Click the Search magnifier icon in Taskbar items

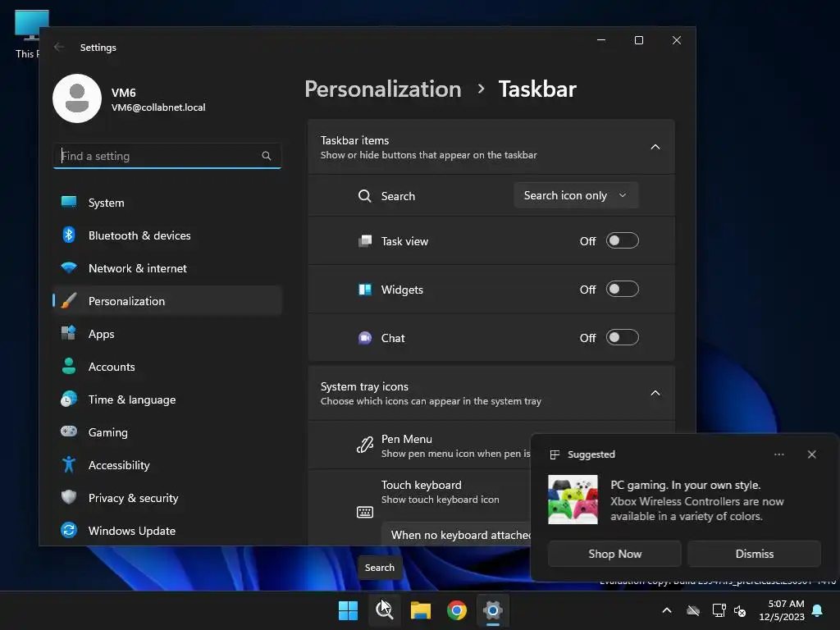point(365,196)
